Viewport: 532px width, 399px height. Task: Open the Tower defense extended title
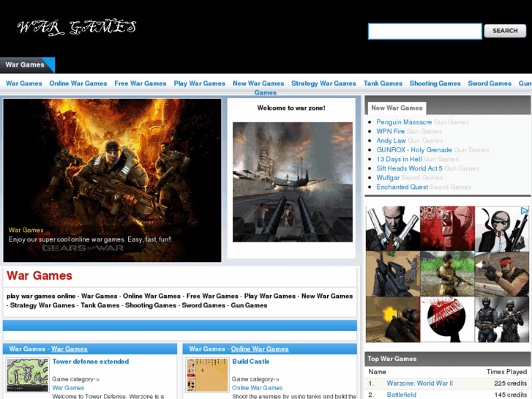[91, 362]
